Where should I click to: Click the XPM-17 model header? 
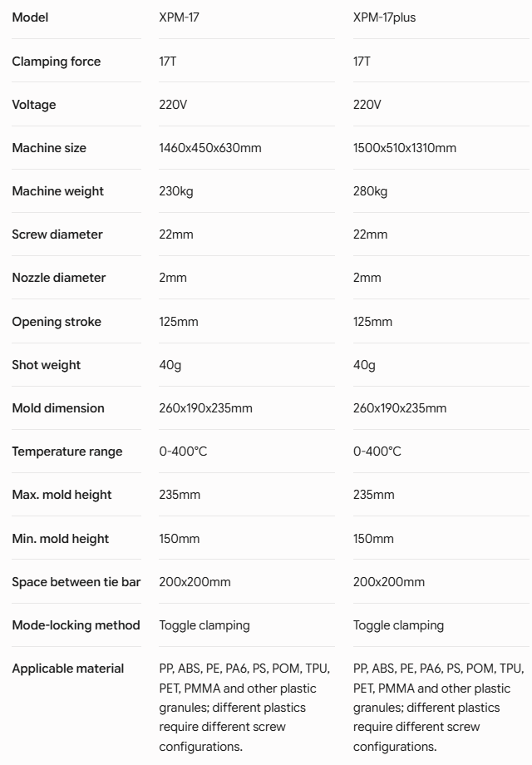coord(179,17)
